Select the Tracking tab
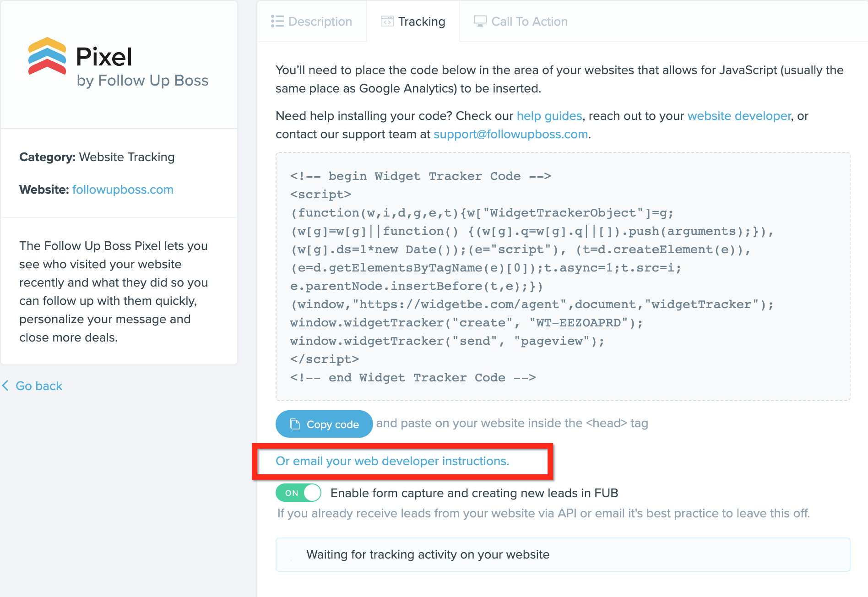868x597 pixels. click(x=413, y=22)
